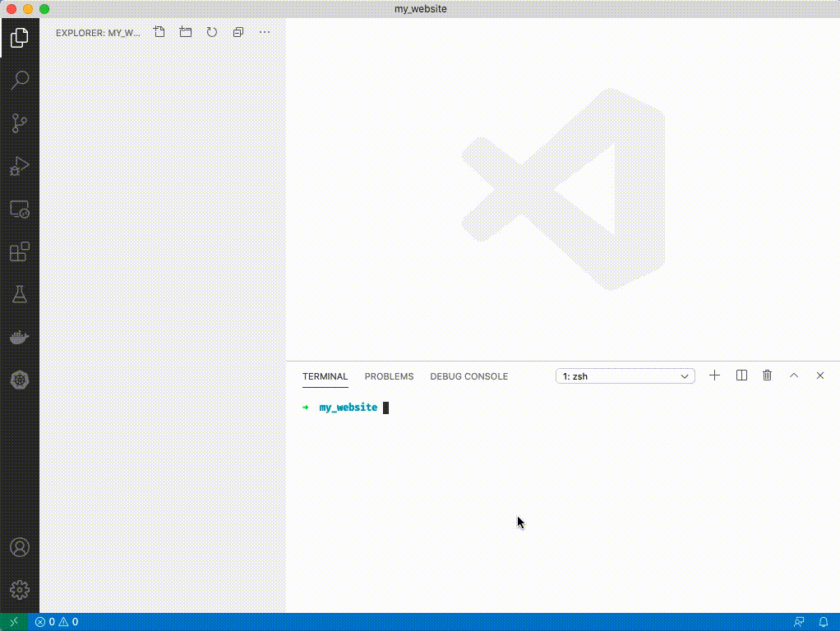Viewport: 840px width, 631px height.
Task: Open the Run and Debug view
Action: coord(19,167)
